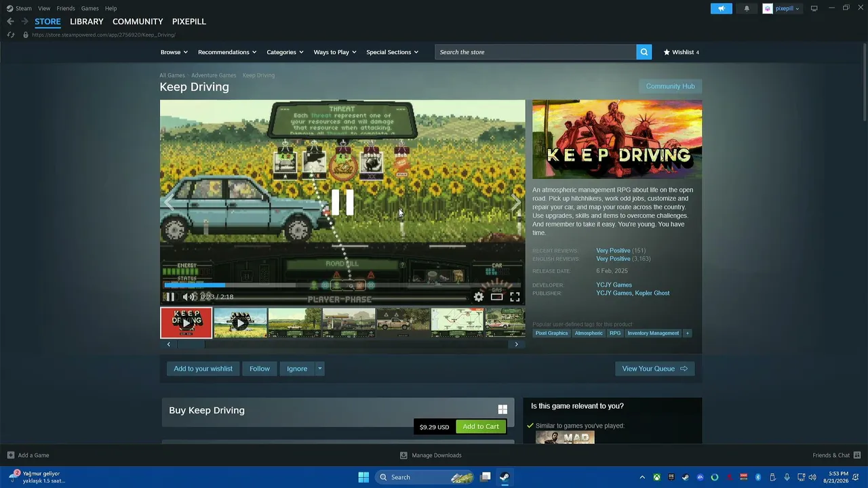Open the Friends & Chat icon
This screenshot has height=488, width=868.
pyautogui.click(x=857, y=455)
